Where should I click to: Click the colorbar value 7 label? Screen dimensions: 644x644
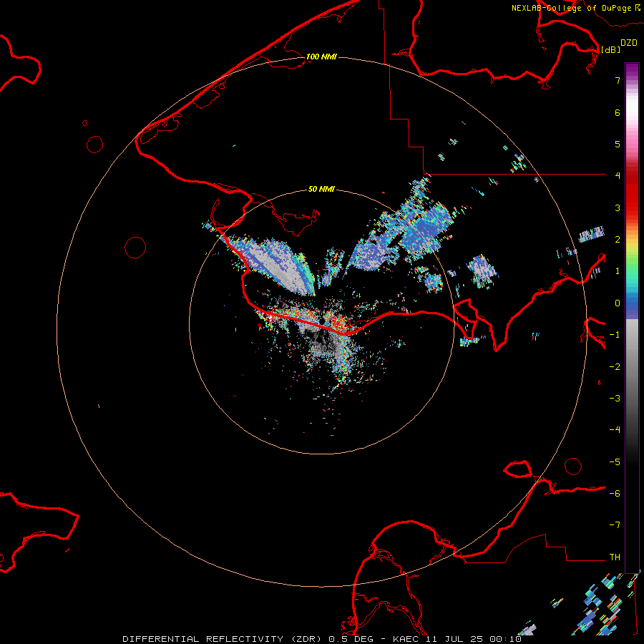[x=618, y=80]
